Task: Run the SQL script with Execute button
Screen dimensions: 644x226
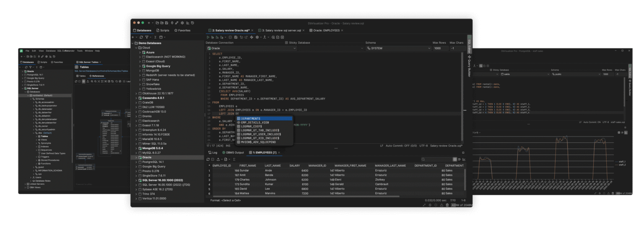Action: (x=208, y=37)
